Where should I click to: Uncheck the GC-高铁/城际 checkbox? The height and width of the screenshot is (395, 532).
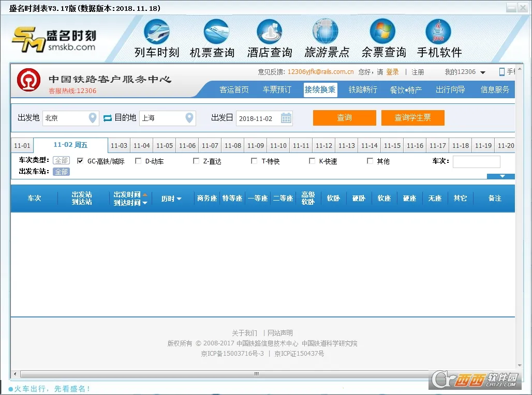click(x=80, y=161)
